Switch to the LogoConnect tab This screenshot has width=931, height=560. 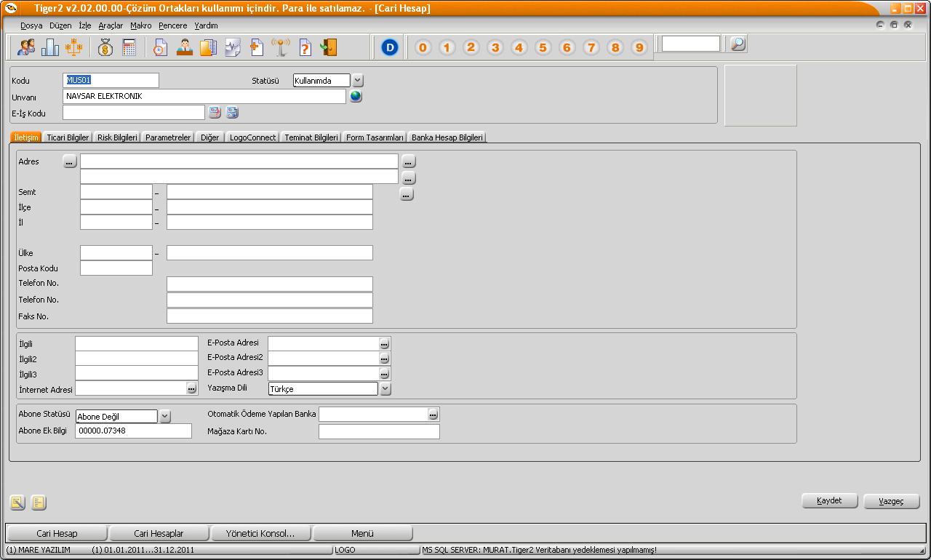253,137
